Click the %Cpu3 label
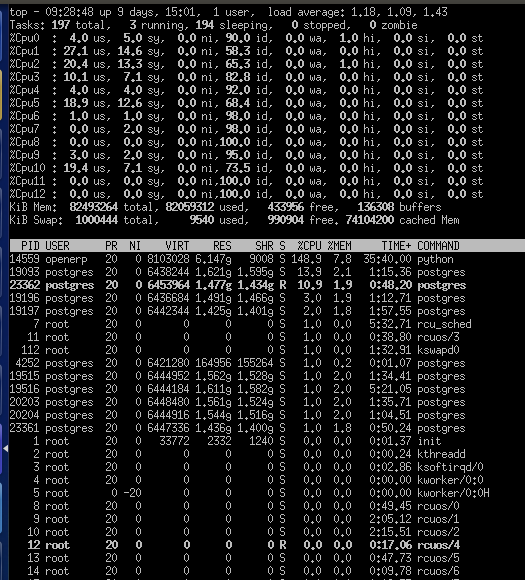 [24, 77]
